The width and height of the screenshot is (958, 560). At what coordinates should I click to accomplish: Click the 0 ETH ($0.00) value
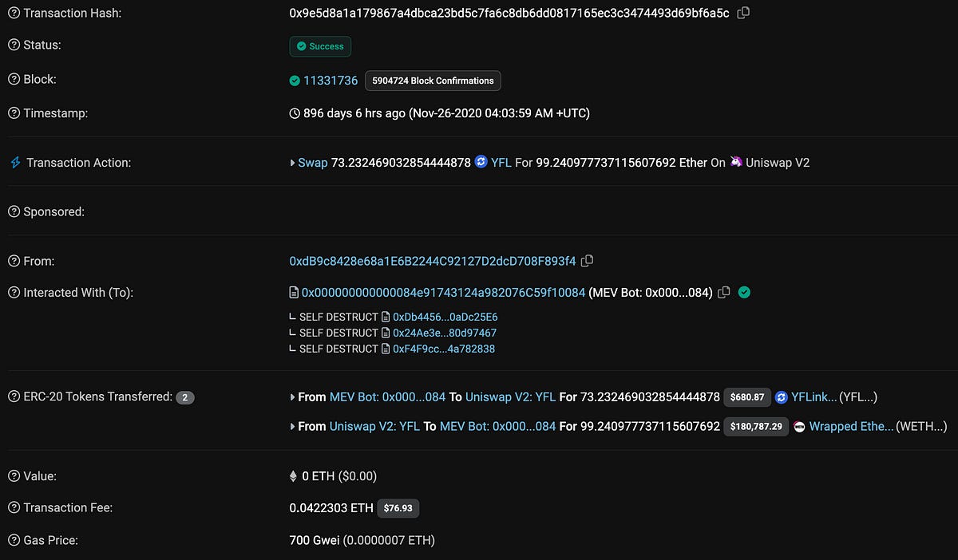tap(339, 476)
